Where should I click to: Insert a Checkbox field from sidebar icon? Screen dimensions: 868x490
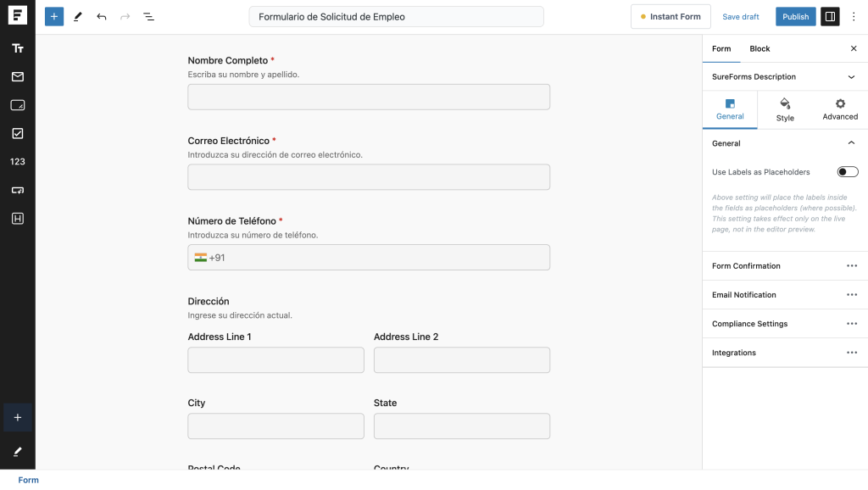point(18,133)
